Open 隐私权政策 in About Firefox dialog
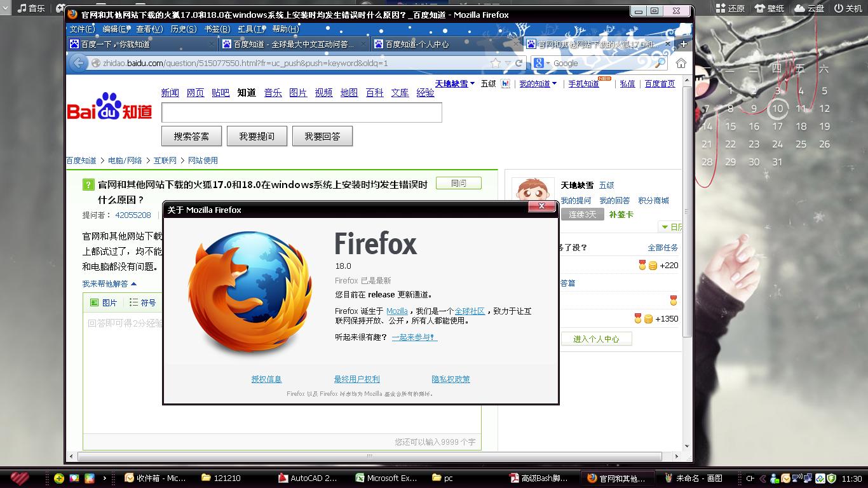The width and height of the screenshot is (868, 488). (451, 379)
